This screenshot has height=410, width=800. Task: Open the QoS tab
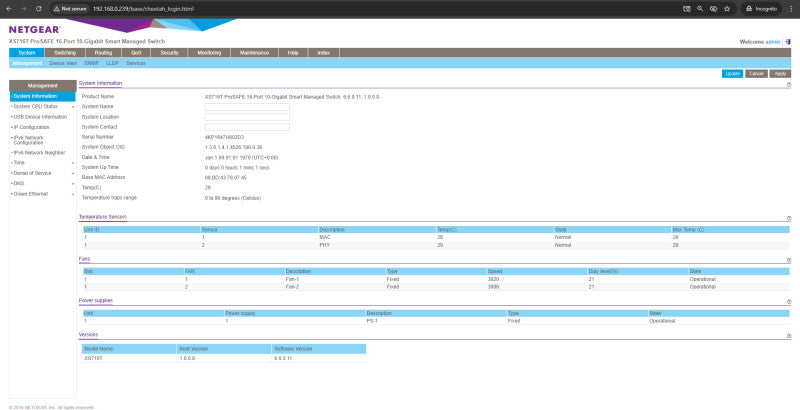[x=136, y=53]
